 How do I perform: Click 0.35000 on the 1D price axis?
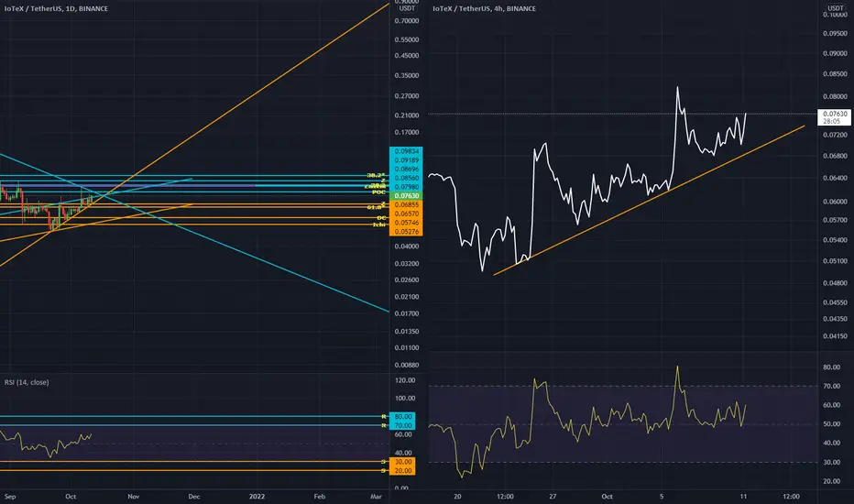[407, 76]
